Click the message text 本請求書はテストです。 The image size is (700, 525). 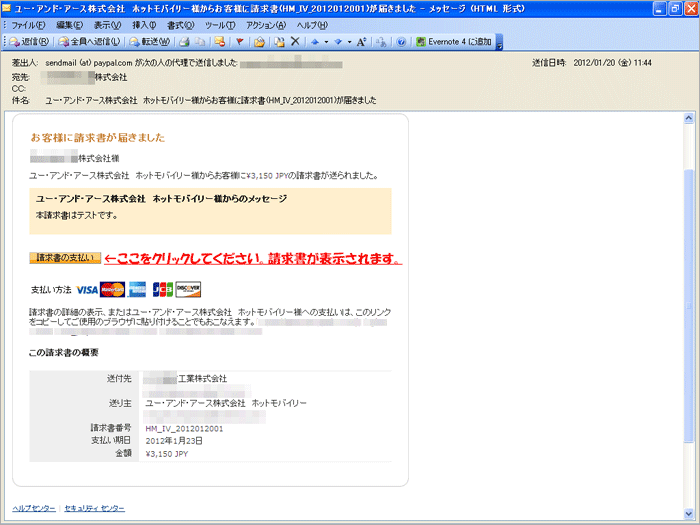(x=77, y=216)
